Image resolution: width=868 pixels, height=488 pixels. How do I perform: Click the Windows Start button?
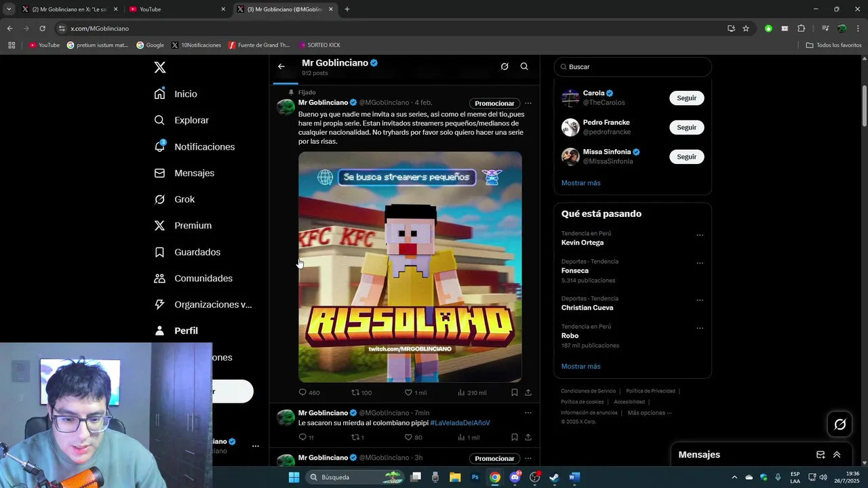[x=294, y=477]
